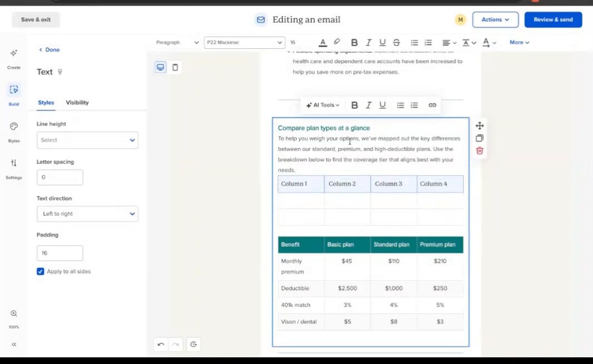Click the font size 16 field

293,42
